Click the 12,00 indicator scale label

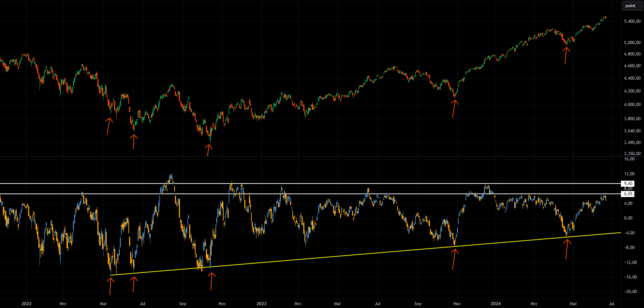[x=629, y=174]
